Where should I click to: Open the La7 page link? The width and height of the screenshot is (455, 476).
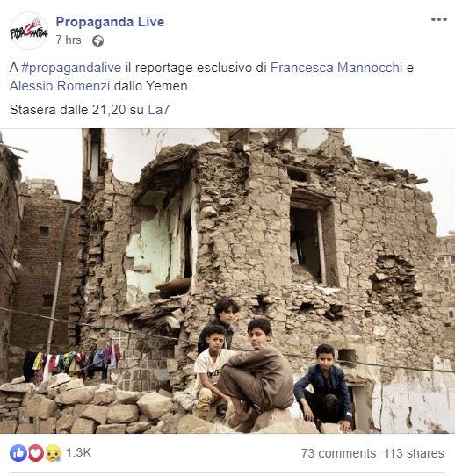tap(158, 110)
